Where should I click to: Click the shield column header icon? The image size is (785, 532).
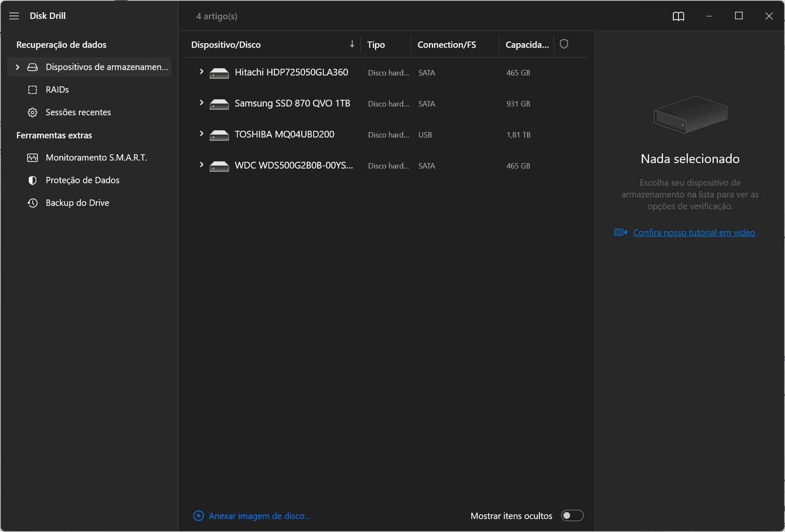[x=564, y=44]
